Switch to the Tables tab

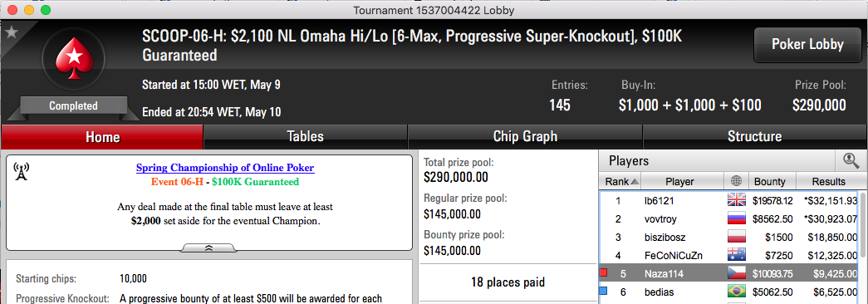tap(305, 137)
